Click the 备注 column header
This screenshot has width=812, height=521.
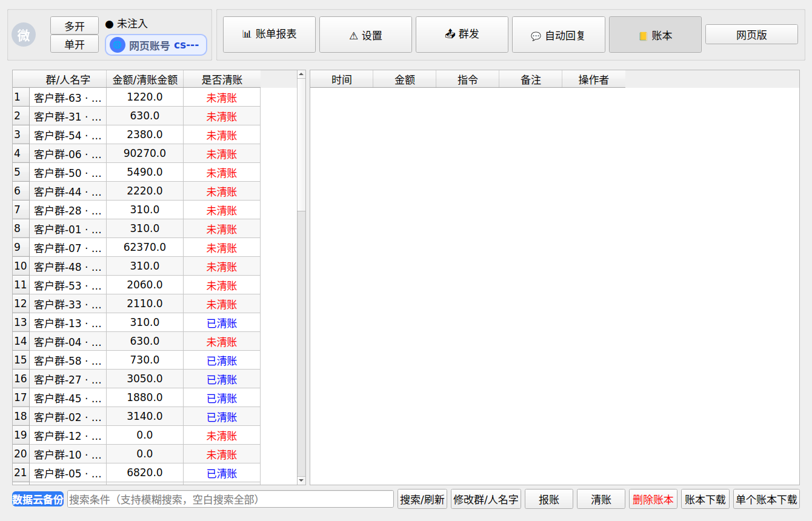[x=531, y=79]
